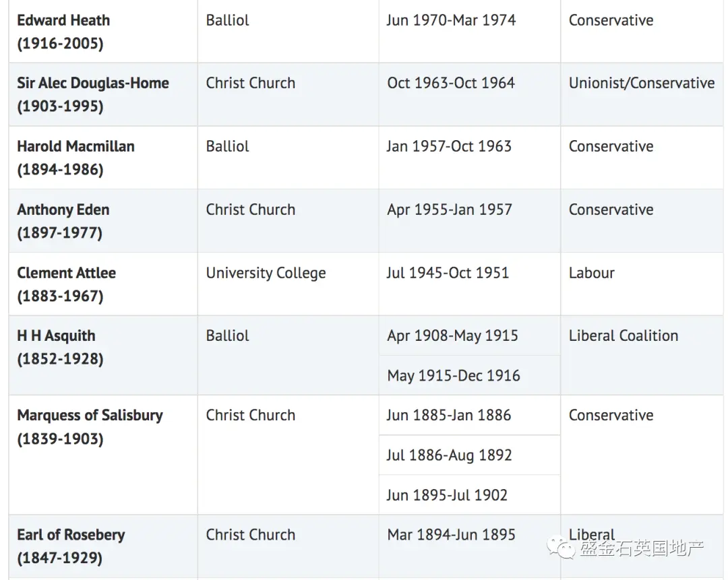Click the Liberal Coalition party cell
This screenshot has width=728, height=580.
click(642, 356)
